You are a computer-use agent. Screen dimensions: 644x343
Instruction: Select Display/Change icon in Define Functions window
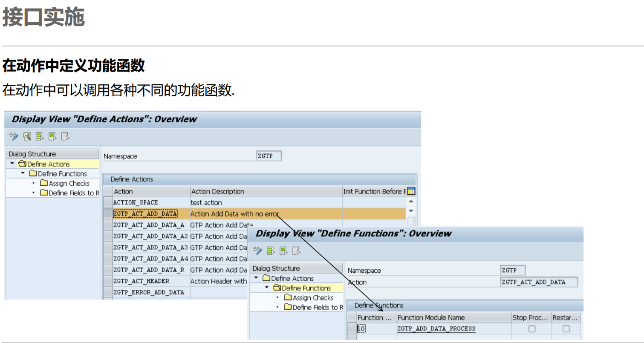258,251
